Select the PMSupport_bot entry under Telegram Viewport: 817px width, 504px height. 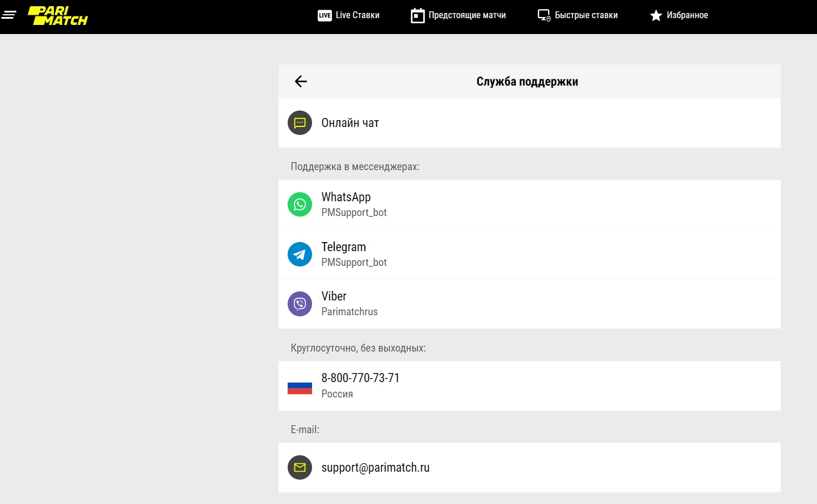pos(354,262)
